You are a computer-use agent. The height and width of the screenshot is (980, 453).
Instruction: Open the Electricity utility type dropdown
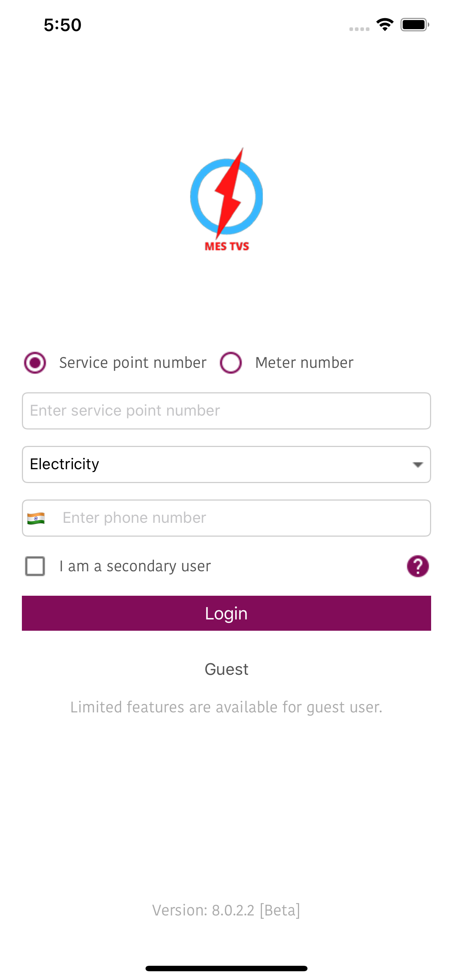pyautogui.click(x=226, y=464)
